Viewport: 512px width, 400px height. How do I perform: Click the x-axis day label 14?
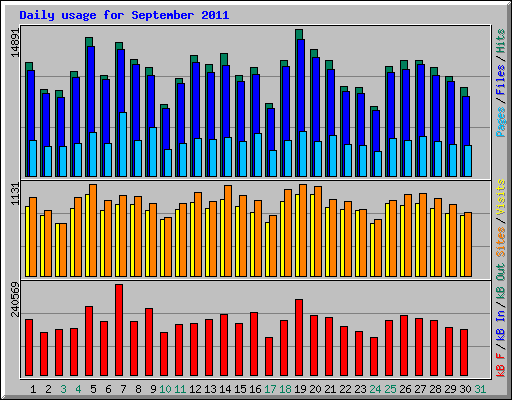click(225, 389)
